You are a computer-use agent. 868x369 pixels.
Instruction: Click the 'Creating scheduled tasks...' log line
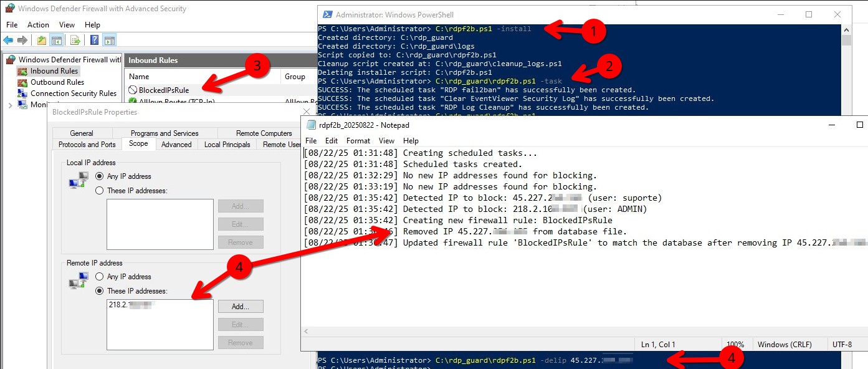coord(421,153)
